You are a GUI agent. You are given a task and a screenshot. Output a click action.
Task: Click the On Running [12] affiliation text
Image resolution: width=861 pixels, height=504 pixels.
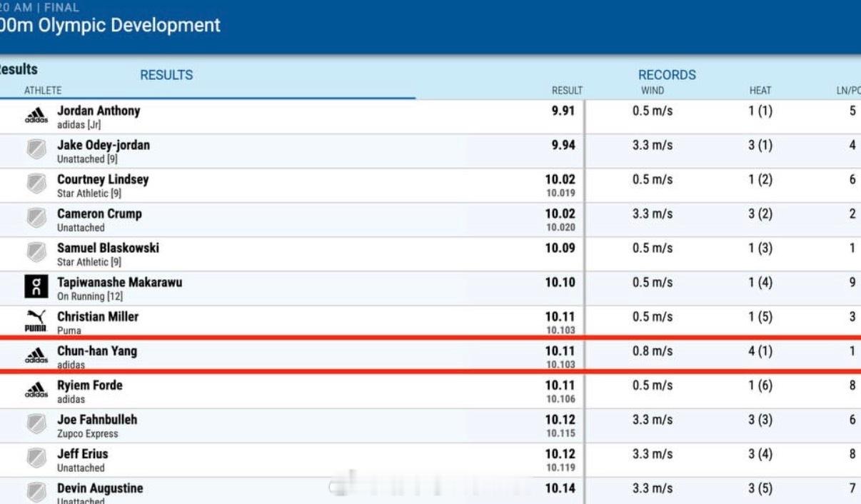click(90, 296)
